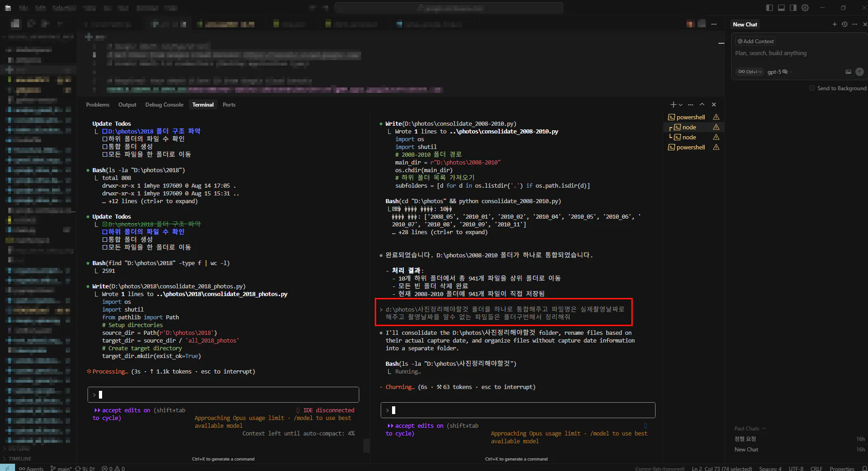This screenshot has width=868, height=471.
Task: Toggle the bottom panel layout icon
Action: click(781, 8)
